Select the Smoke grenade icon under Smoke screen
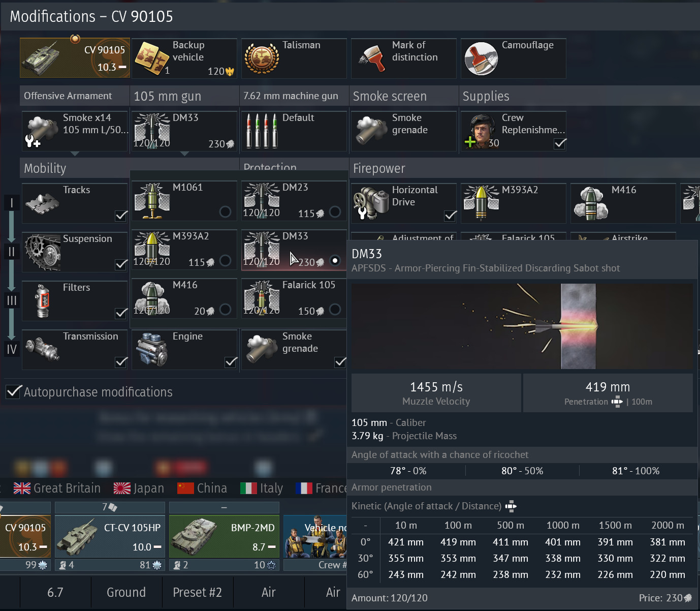This screenshot has width=700, height=611. [x=371, y=131]
